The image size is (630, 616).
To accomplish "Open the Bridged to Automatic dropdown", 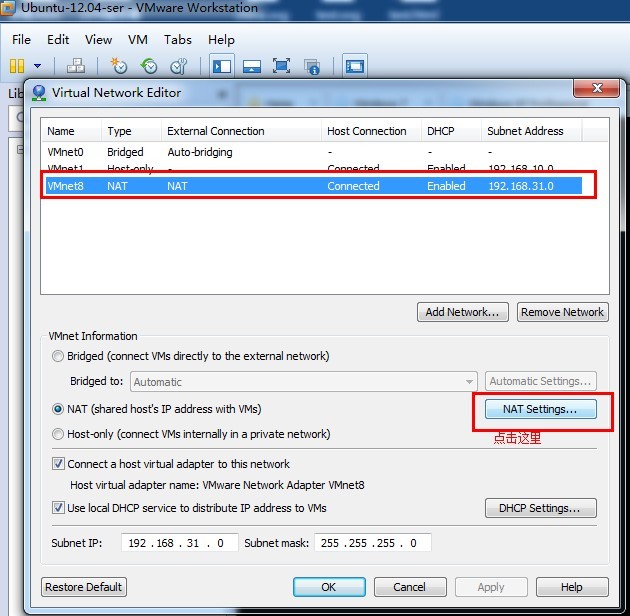I will [304, 381].
